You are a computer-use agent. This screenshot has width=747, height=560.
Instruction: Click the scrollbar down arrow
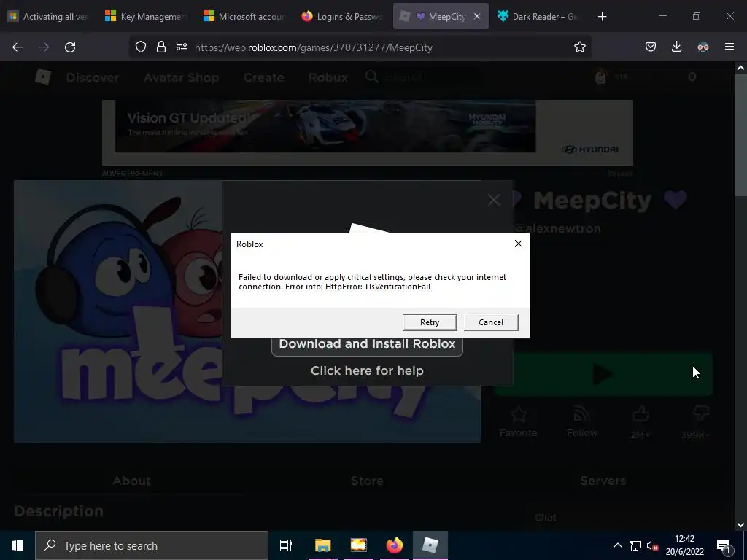(x=740, y=525)
